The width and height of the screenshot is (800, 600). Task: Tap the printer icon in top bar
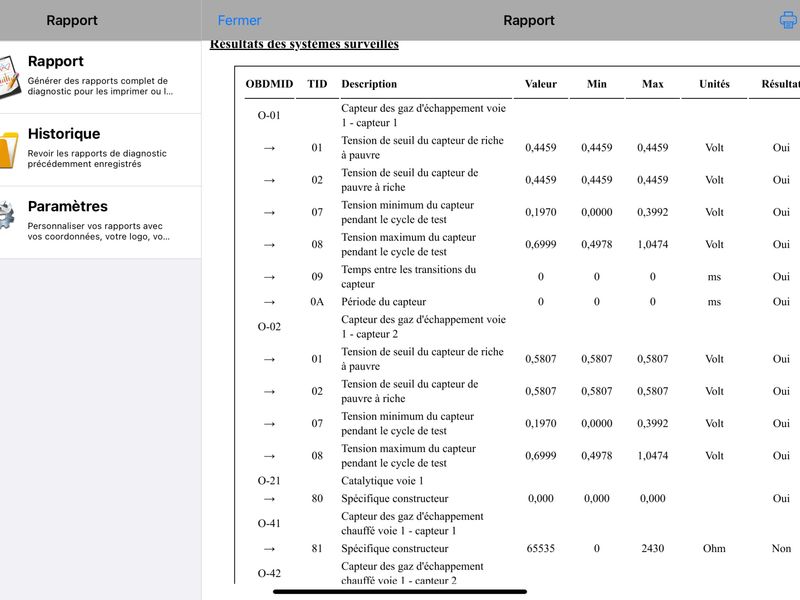tap(789, 20)
